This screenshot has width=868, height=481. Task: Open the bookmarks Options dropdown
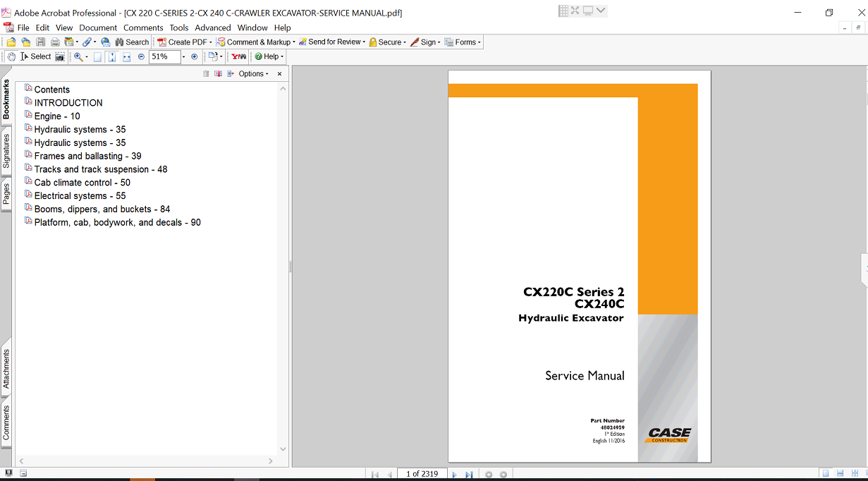click(x=253, y=73)
